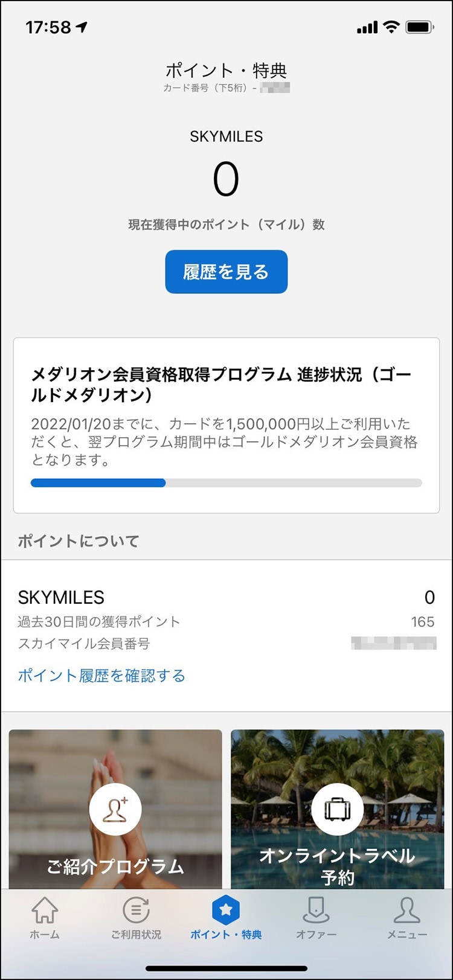Open the オンライントラベル予約 card
The height and width of the screenshot is (980, 453).
tap(337, 866)
